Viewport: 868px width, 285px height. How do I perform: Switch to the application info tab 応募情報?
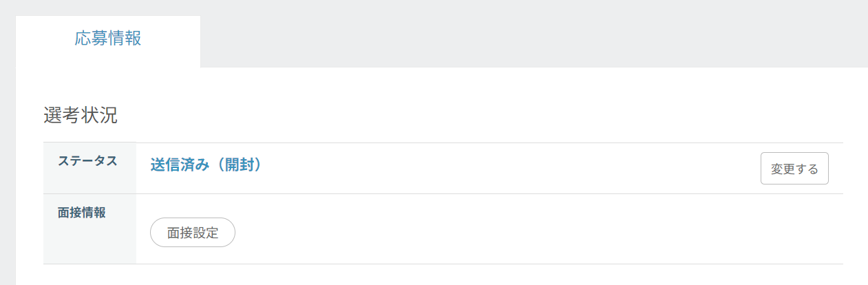(x=108, y=39)
